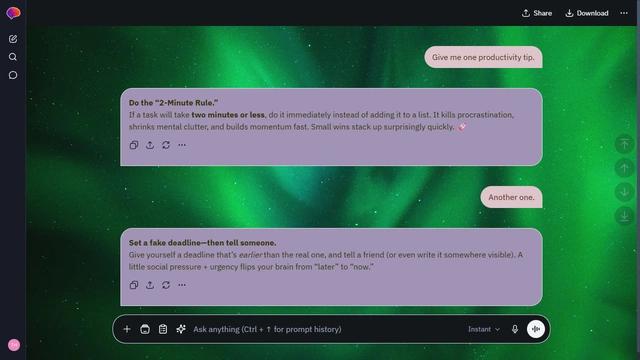
Task: Copy the fake deadline response
Action: click(x=134, y=285)
